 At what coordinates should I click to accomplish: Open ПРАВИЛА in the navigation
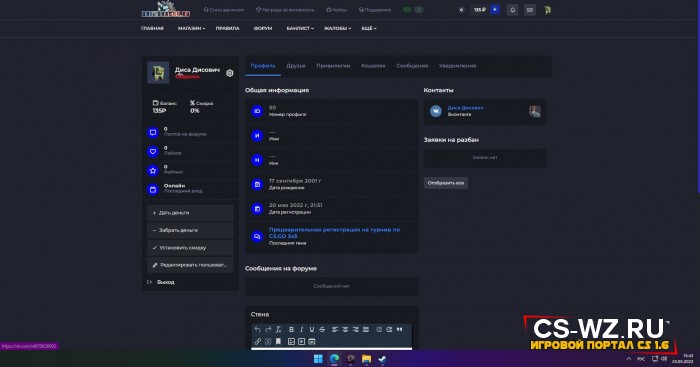227,28
